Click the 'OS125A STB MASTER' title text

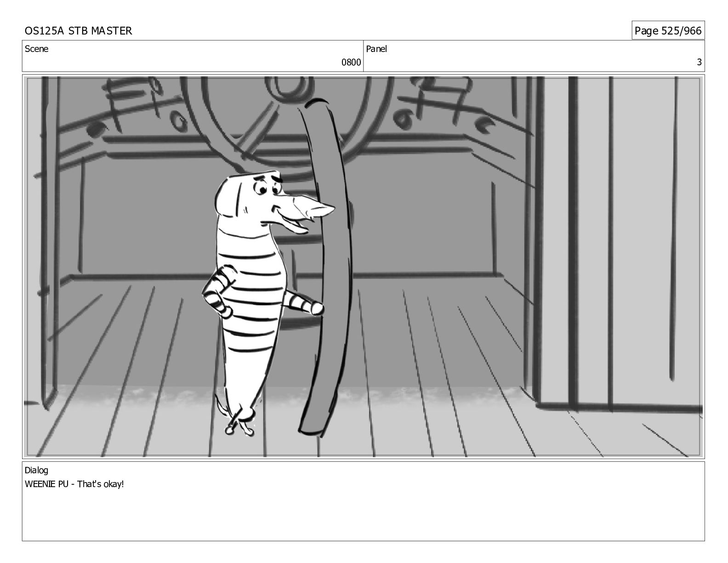point(78,31)
